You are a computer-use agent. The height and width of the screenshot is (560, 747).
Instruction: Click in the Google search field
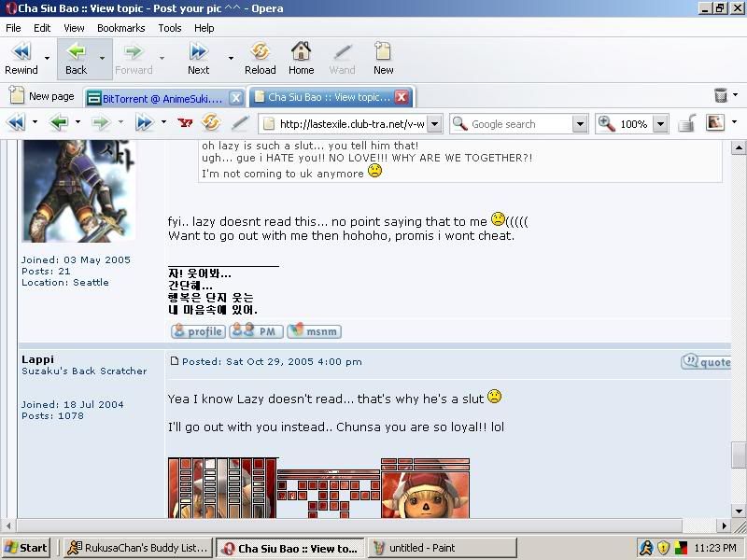521,124
